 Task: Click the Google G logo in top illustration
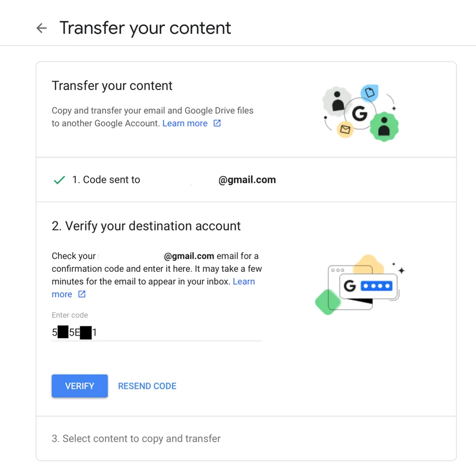360,113
